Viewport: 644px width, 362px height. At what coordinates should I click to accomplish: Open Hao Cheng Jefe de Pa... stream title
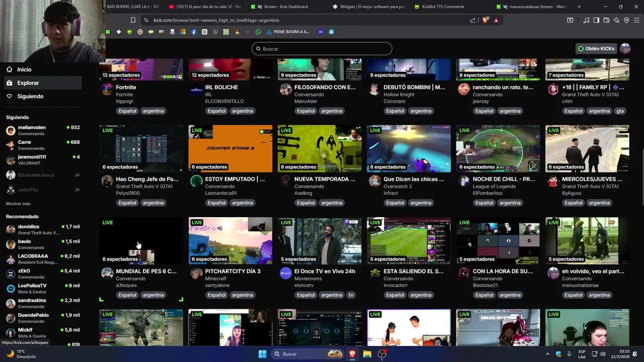click(x=147, y=179)
